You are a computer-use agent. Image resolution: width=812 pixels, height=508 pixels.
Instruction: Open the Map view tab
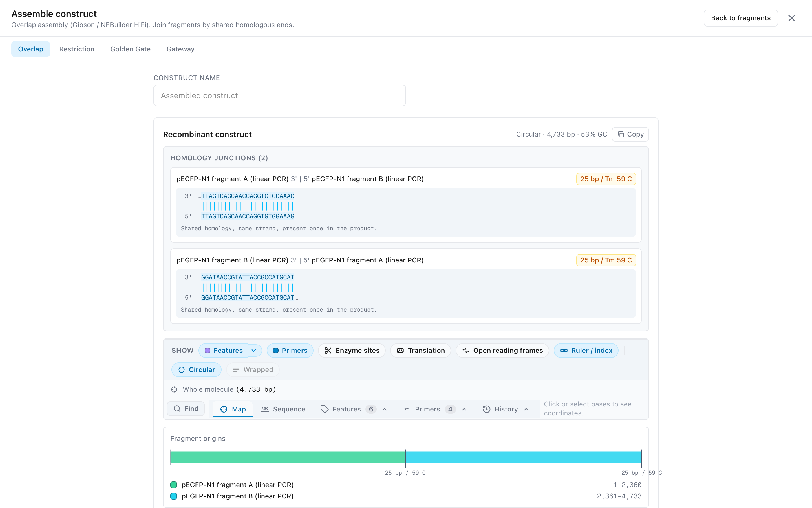(233, 409)
